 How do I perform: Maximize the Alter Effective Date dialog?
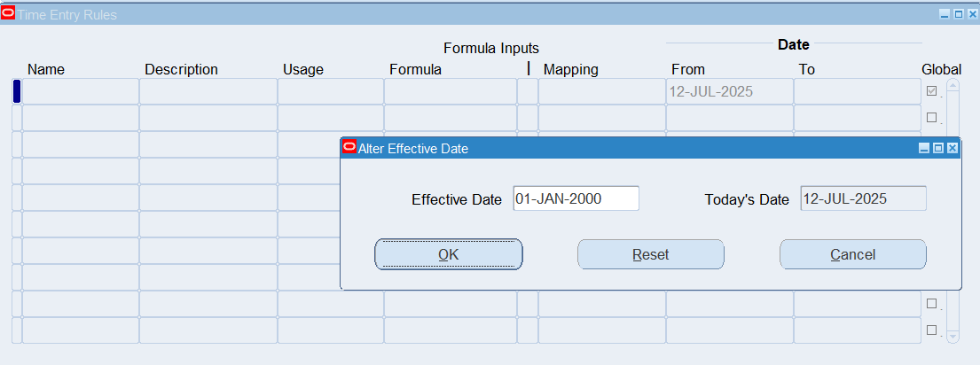937,149
